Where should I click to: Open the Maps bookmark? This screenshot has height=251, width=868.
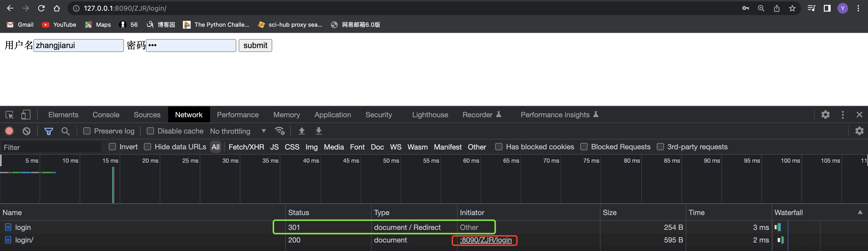point(98,25)
